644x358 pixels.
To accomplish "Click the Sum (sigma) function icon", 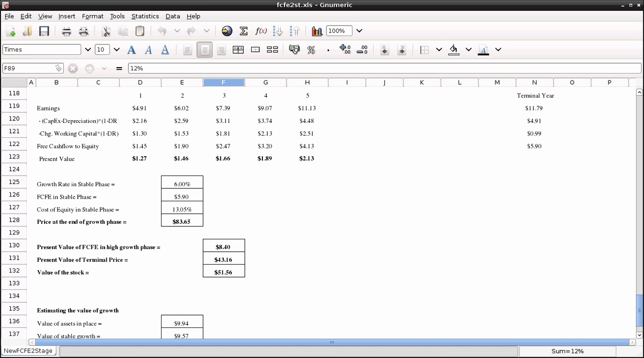I will (x=243, y=31).
